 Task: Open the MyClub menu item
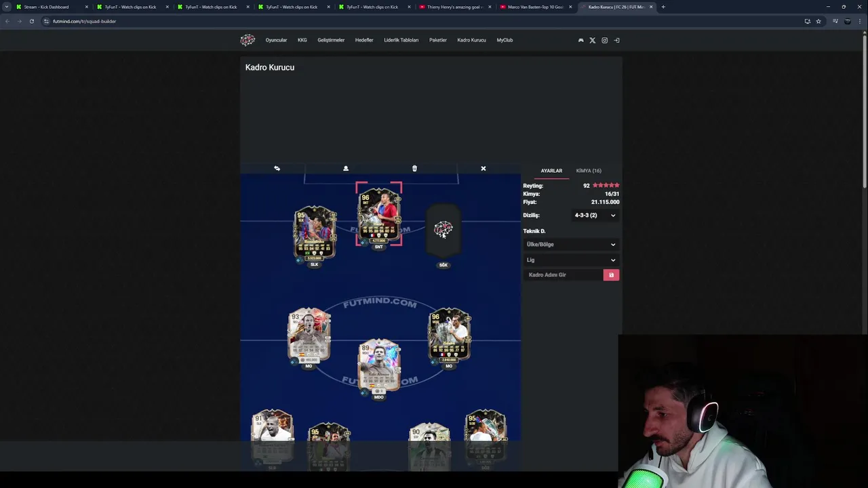[x=505, y=40]
